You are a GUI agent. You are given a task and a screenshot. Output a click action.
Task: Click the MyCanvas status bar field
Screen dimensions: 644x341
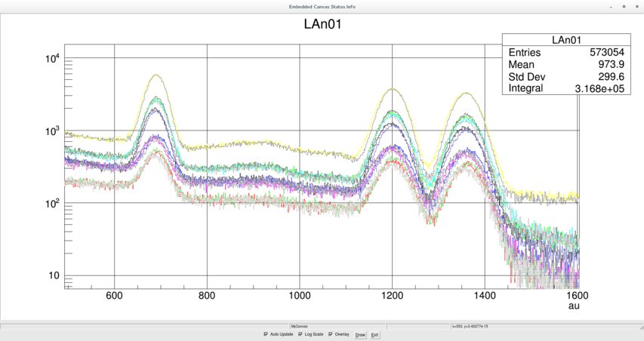[337, 327]
